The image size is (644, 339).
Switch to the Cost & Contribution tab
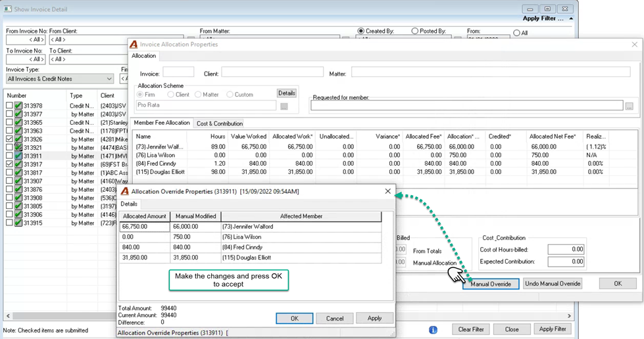point(219,123)
